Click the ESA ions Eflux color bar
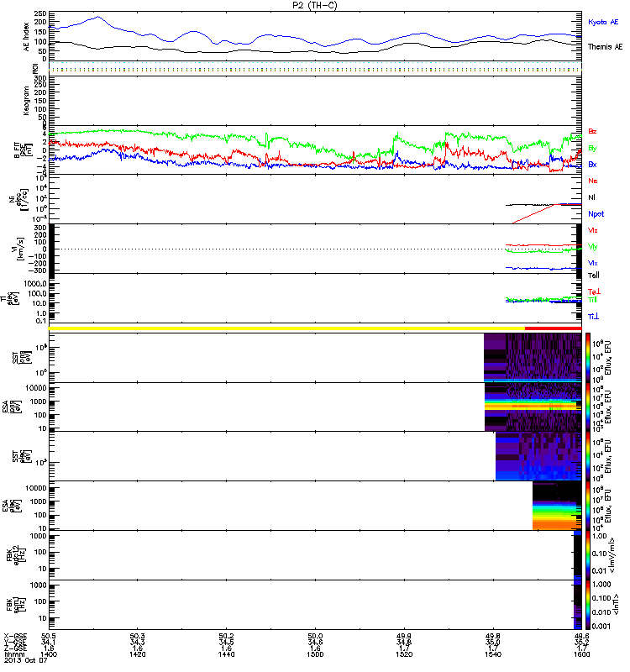 point(587,407)
